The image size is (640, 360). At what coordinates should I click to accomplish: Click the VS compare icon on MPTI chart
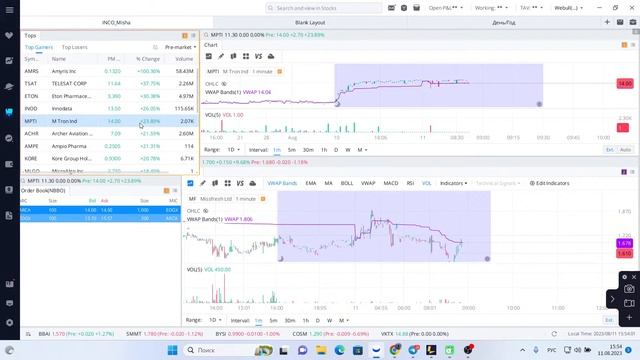[258, 56]
